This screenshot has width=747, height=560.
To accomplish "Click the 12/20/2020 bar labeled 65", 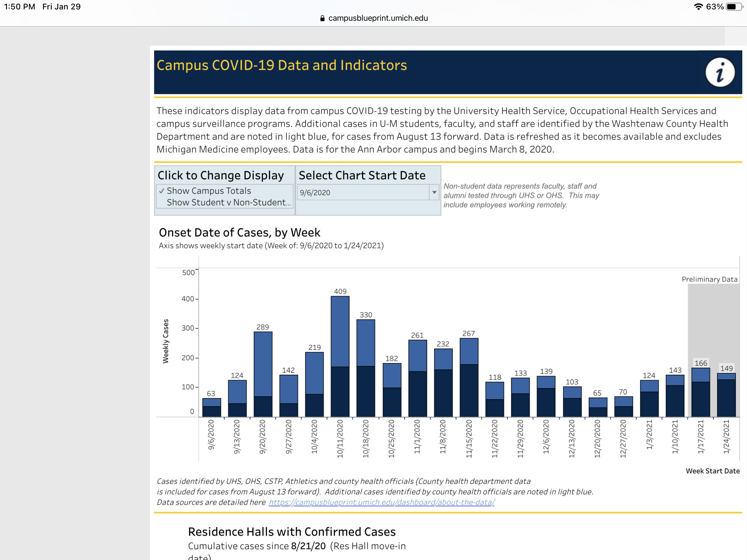I will click(x=598, y=408).
